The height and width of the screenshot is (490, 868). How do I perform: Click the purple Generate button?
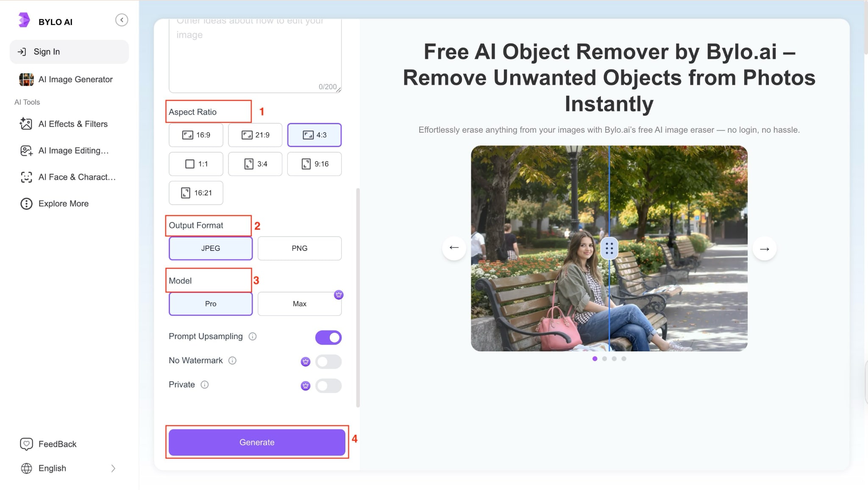point(257,442)
